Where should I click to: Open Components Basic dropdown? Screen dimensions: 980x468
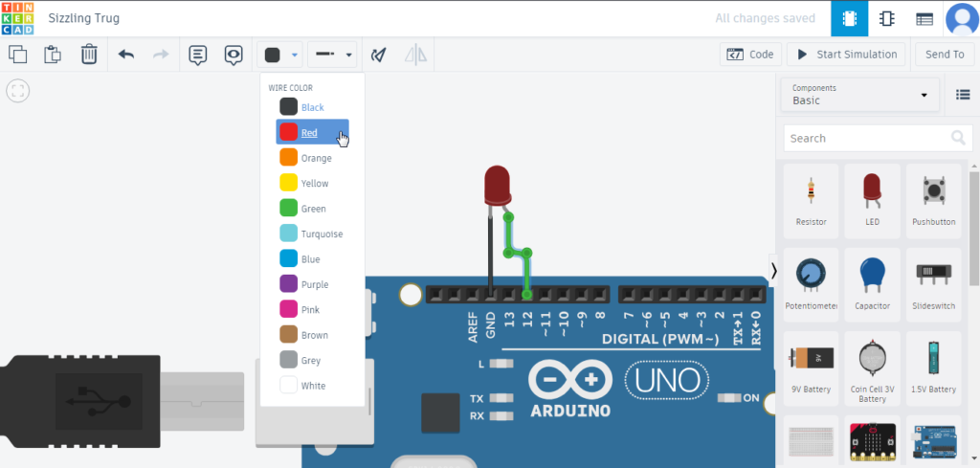click(859, 95)
